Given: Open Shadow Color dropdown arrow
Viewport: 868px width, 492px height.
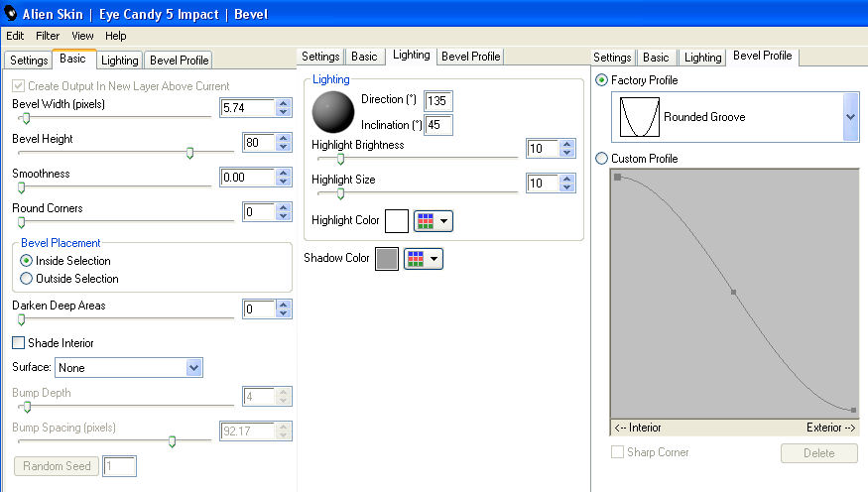Looking at the screenshot, I should click(x=434, y=259).
